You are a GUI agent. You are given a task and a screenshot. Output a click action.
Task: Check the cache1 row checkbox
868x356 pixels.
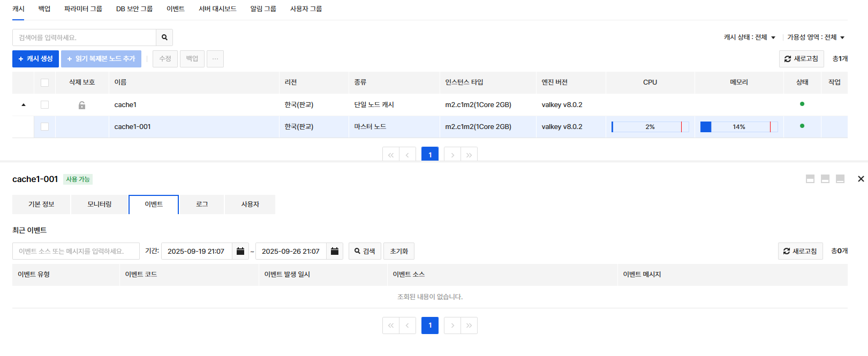point(44,105)
